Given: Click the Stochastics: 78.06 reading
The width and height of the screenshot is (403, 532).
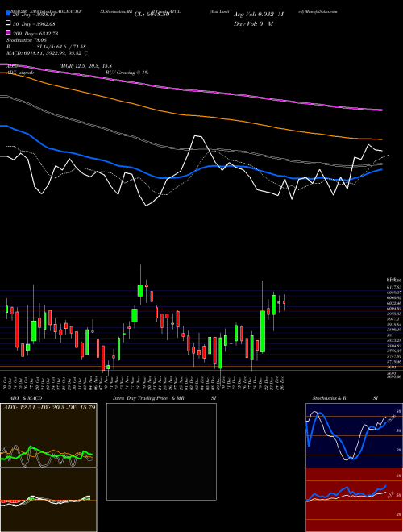Looking at the screenshot, I should click(x=27, y=40).
